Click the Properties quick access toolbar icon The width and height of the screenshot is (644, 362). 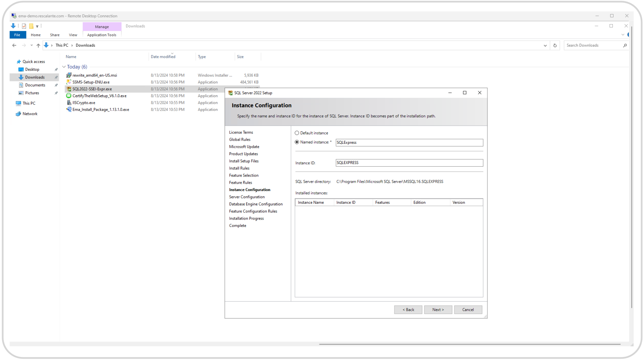pos(24,26)
